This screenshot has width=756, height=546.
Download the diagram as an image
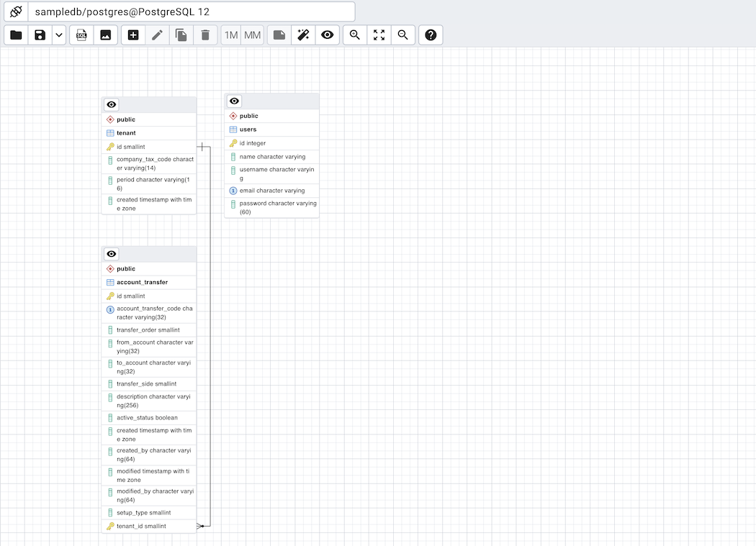(x=105, y=35)
